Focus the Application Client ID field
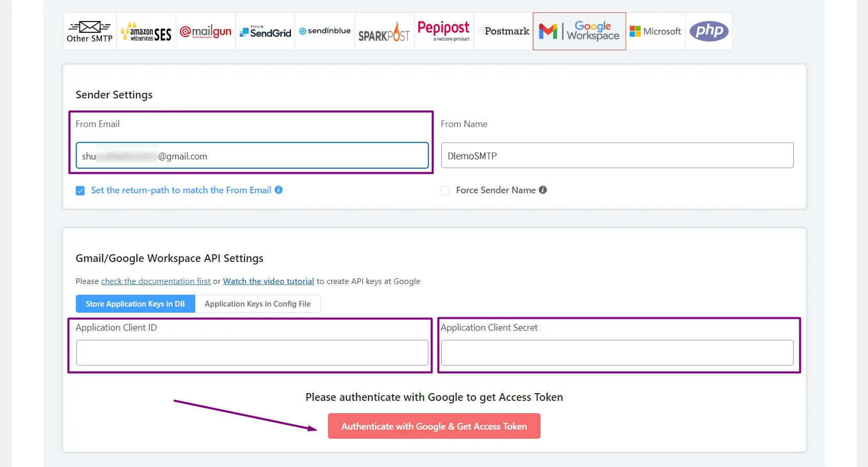The image size is (868, 467). click(252, 353)
